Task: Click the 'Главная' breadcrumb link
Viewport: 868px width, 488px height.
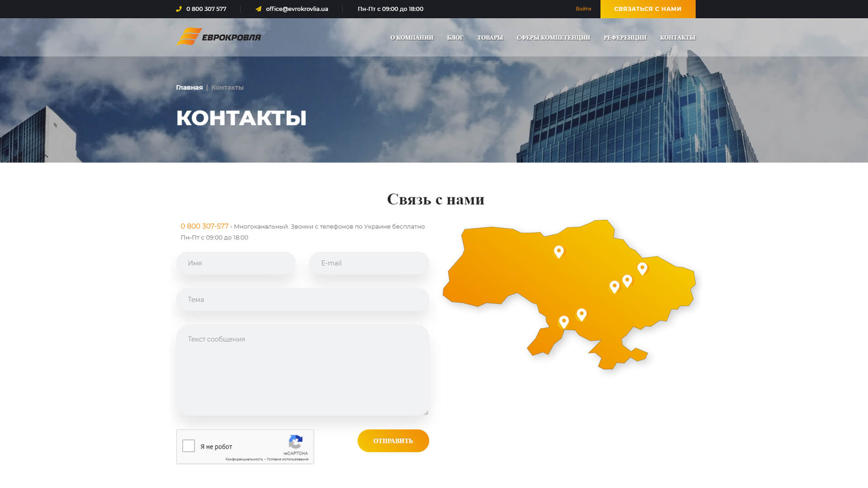Action: coord(189,87)
